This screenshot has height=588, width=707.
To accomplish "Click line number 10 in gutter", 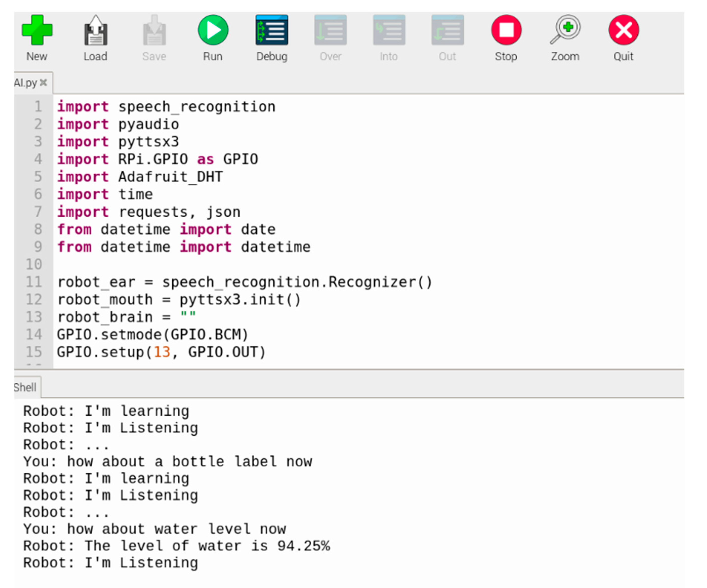I will pos(34,264).
